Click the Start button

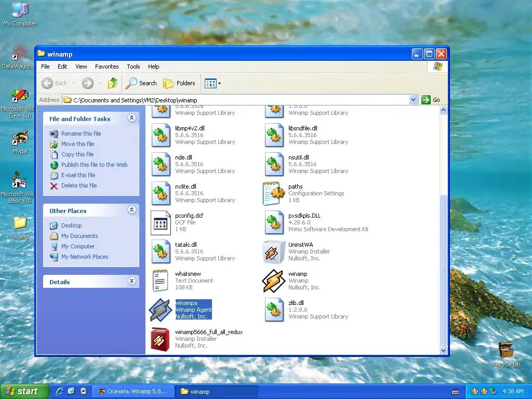tap(25, 391)
